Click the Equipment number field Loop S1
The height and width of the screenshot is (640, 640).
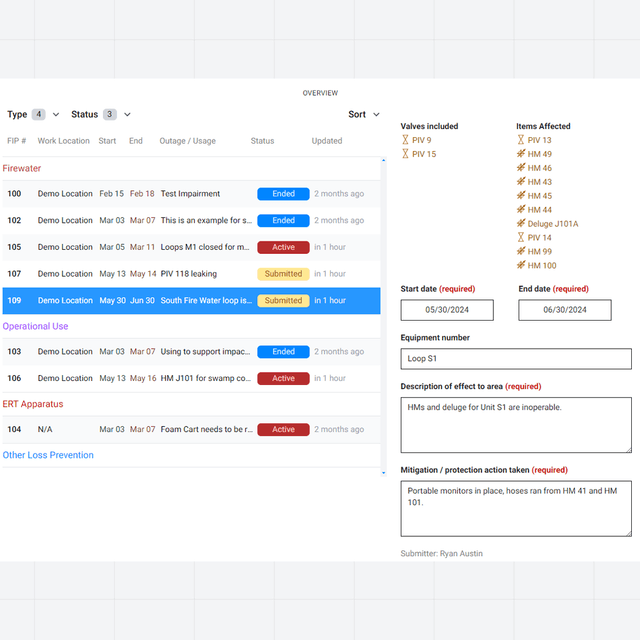(x=516, y=359)
